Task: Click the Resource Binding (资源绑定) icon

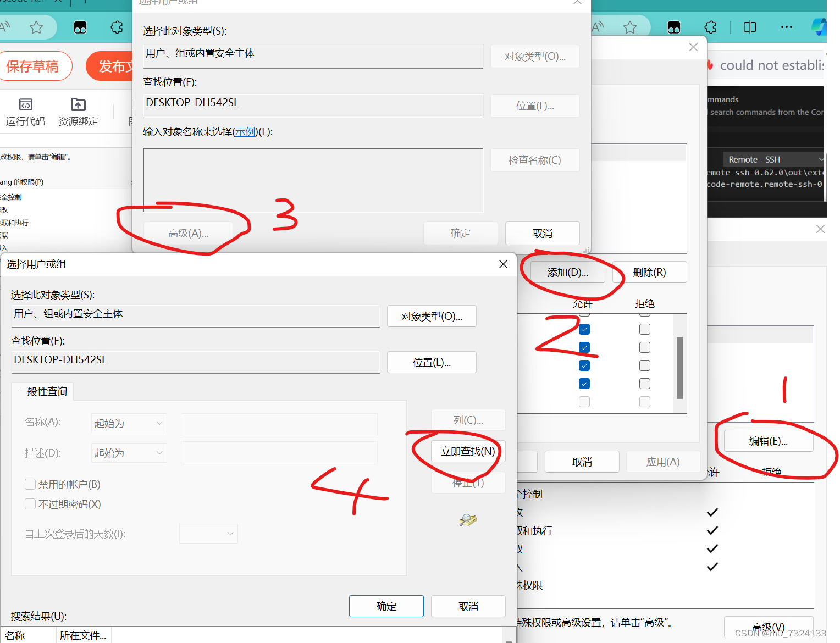Action: click(79, 104)
